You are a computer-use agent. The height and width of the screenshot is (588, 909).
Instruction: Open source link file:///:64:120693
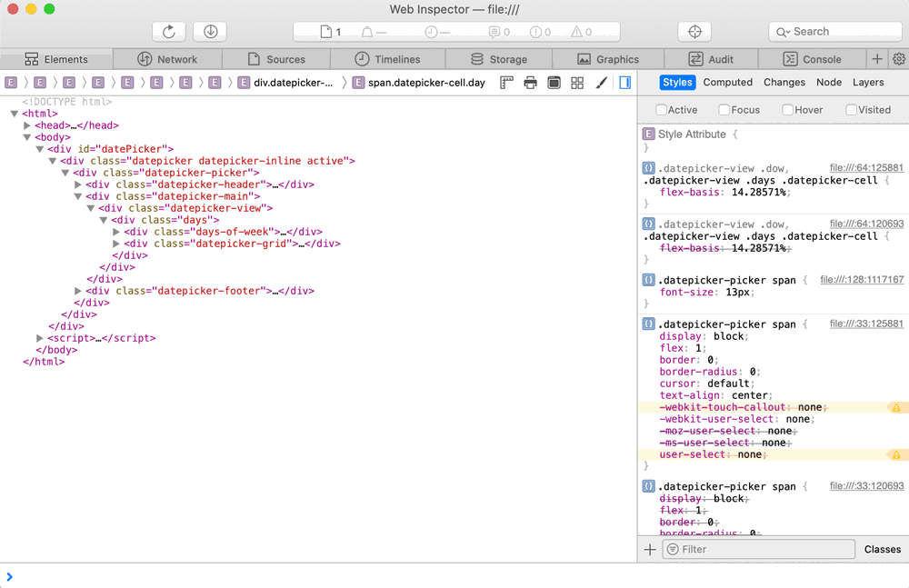866,224
